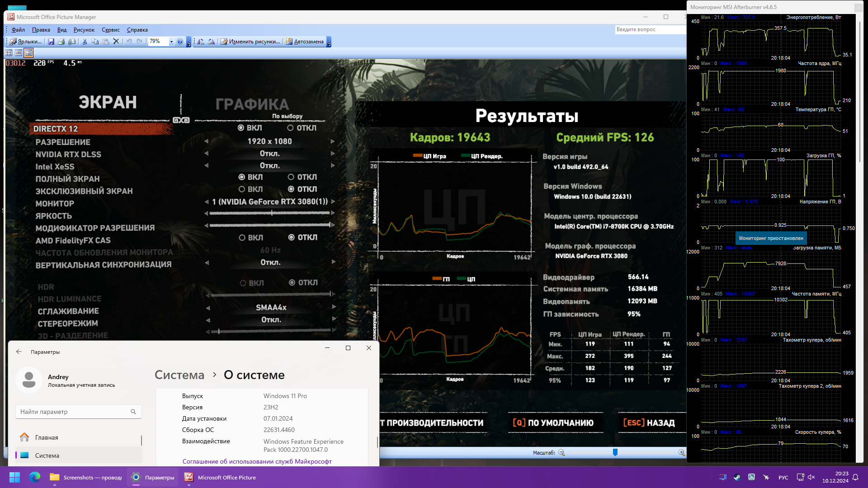Viewport: 868px width, 488px height.
Task: Open the Сервис menu
Action: click(x=110, y=30)
